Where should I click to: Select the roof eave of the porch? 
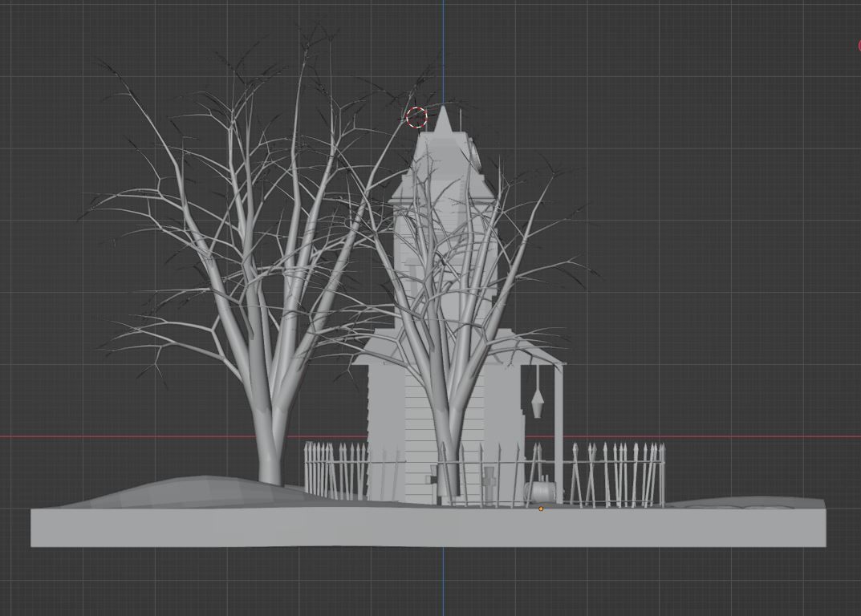tap(546, 359)
